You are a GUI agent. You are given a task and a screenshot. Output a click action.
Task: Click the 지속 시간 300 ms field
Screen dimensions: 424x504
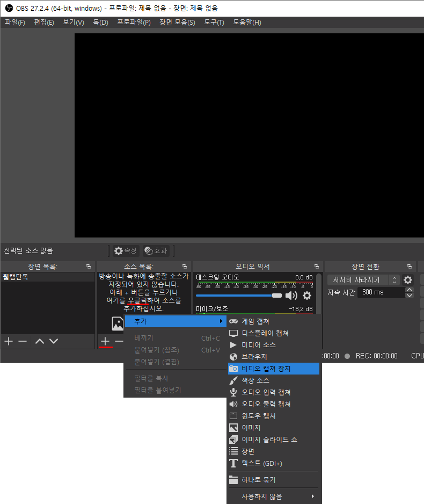(x=381, y=292)
